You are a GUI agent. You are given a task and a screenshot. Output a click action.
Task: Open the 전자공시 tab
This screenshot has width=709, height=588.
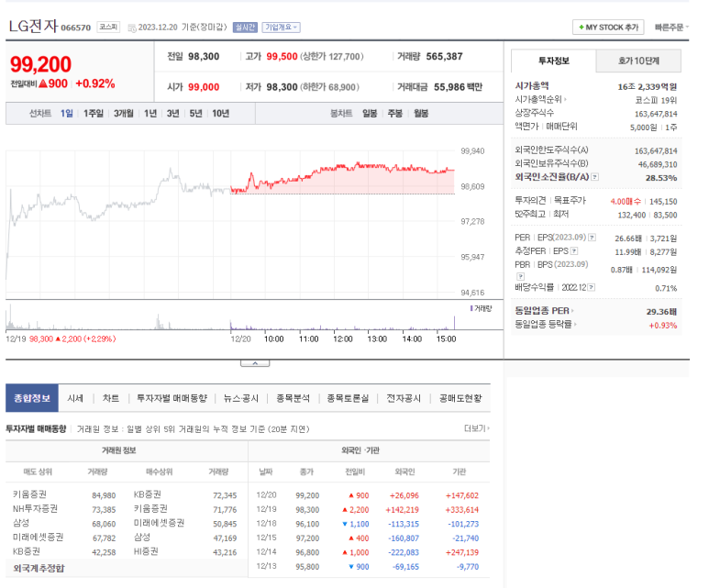click(x=404, y=398)
